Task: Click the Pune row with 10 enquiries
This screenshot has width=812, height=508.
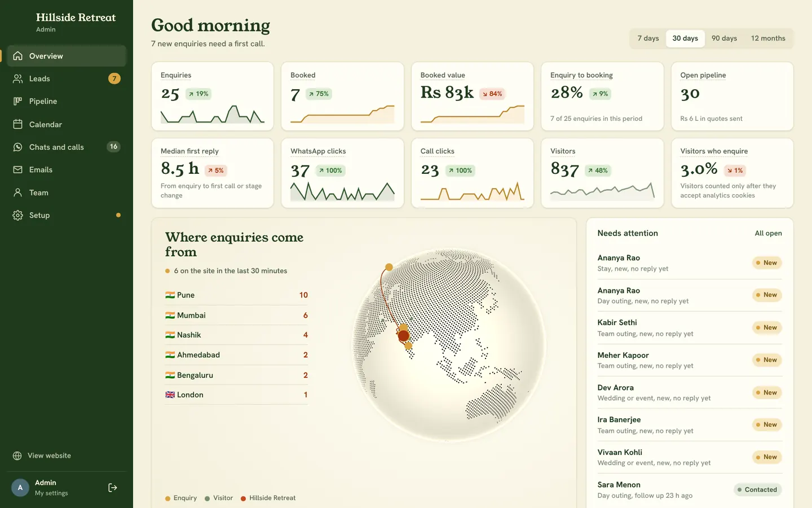Action: [236, 295]
